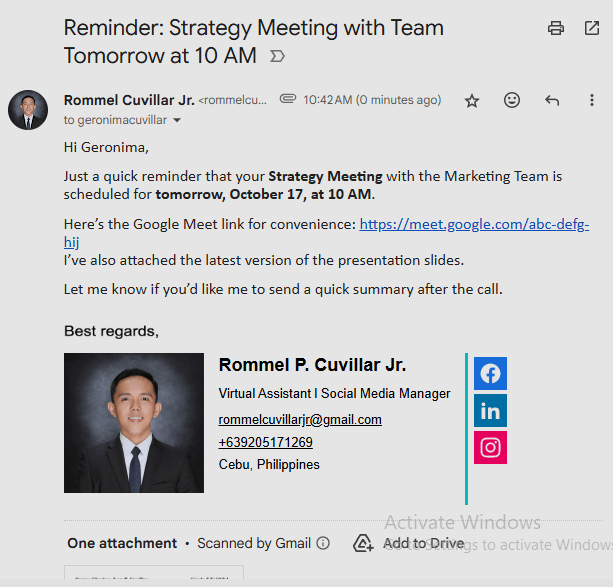Open email in new window

[x=592, y=28]
